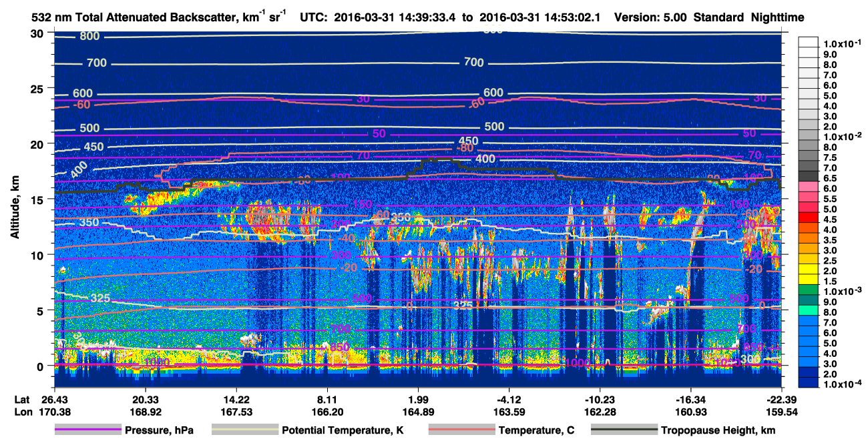The image size is (868, 445).
Task: Click the colorbar label 1.5
Action: click(x=830, y=281)
